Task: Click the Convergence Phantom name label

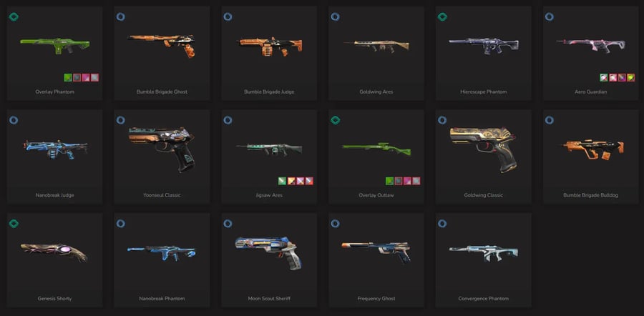Action: (x=484, y=299)
